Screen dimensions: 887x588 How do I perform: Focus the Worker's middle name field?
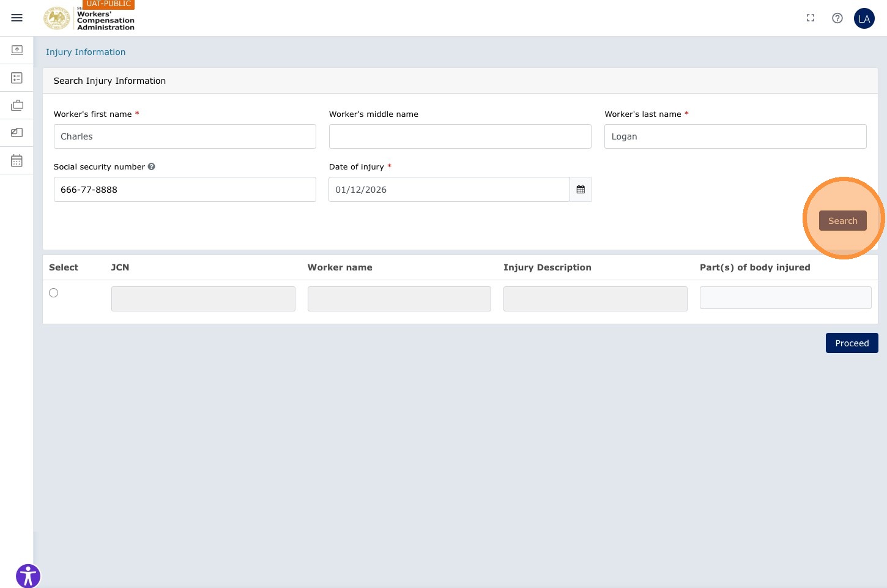click(460, 136)
